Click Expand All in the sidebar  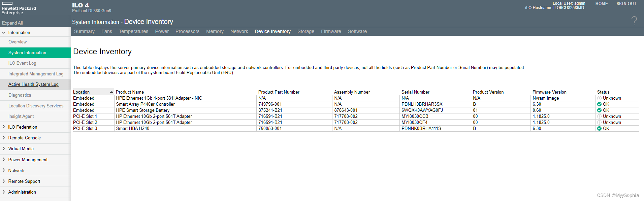(12, 23)
